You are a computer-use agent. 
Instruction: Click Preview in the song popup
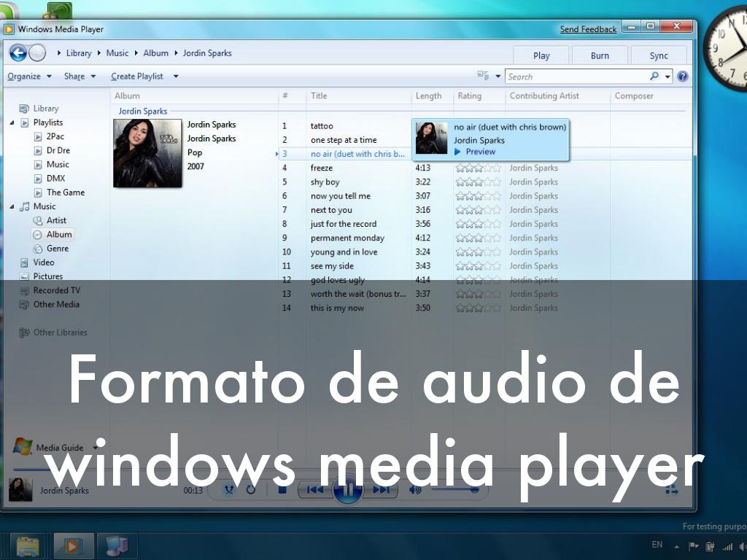[480, 152]
